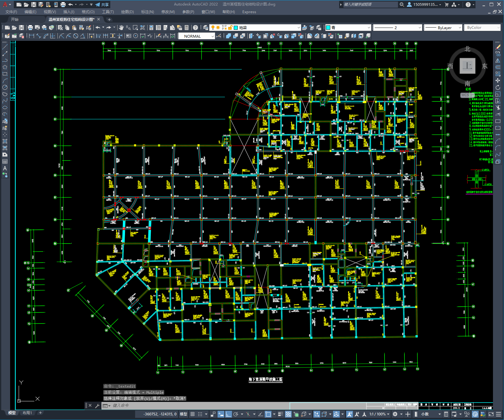Viewport: 504px width, 420px height.
Task: Toggle dynamic input in status bar
Action: (x=221, y=414)
